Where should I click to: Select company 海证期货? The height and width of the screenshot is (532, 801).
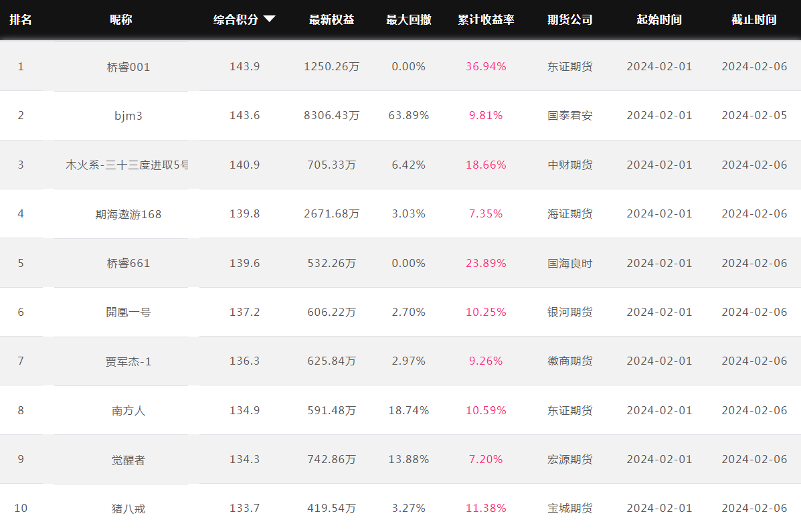tap(570, 213)
